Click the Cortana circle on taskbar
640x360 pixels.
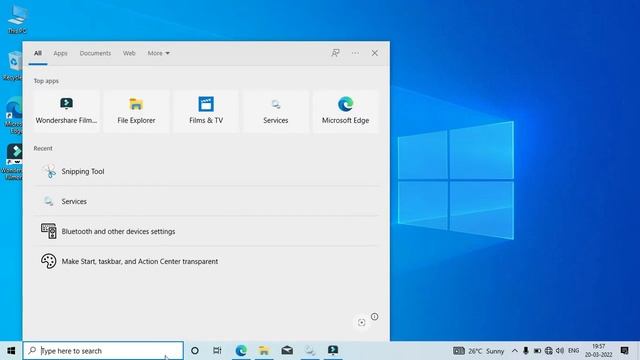click(x=195, y=351)
